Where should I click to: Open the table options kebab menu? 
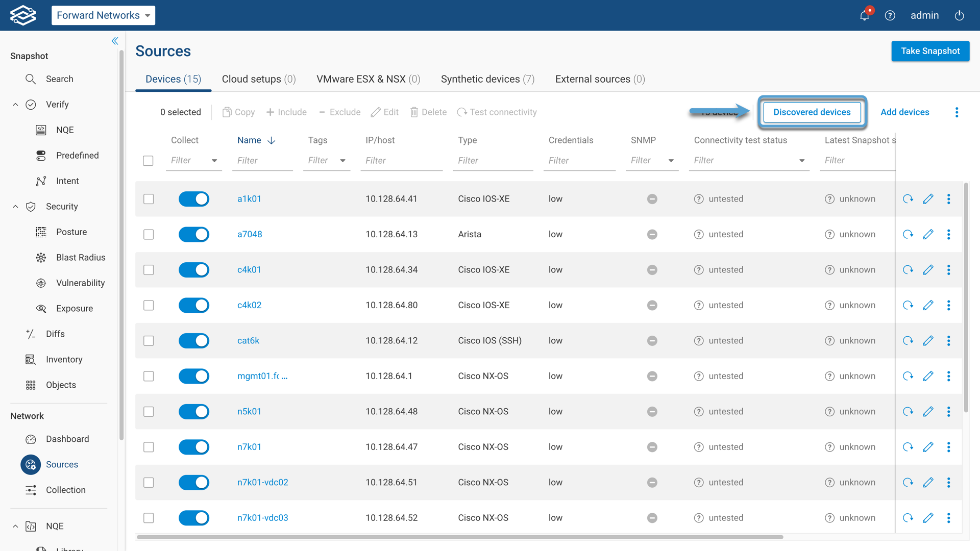click(957, 112)
